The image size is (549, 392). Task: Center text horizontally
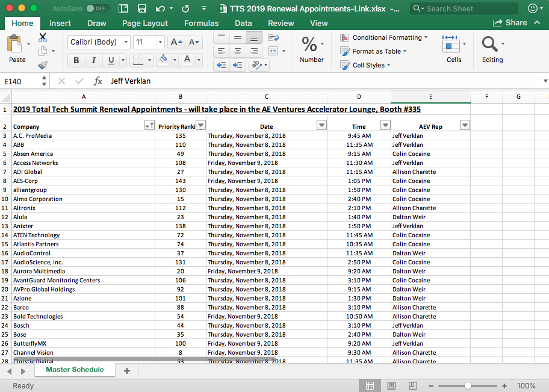click(238, 51)
